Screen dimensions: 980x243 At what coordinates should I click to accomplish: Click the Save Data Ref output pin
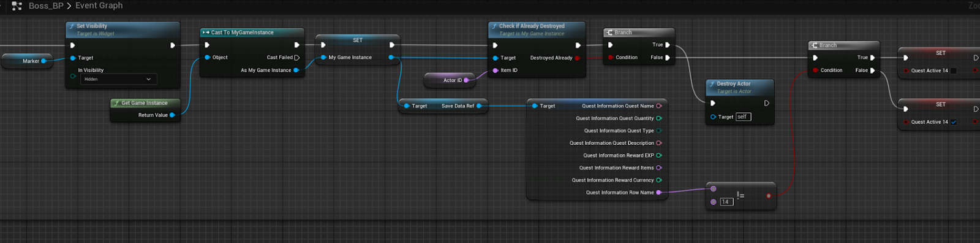pos(479,106)
